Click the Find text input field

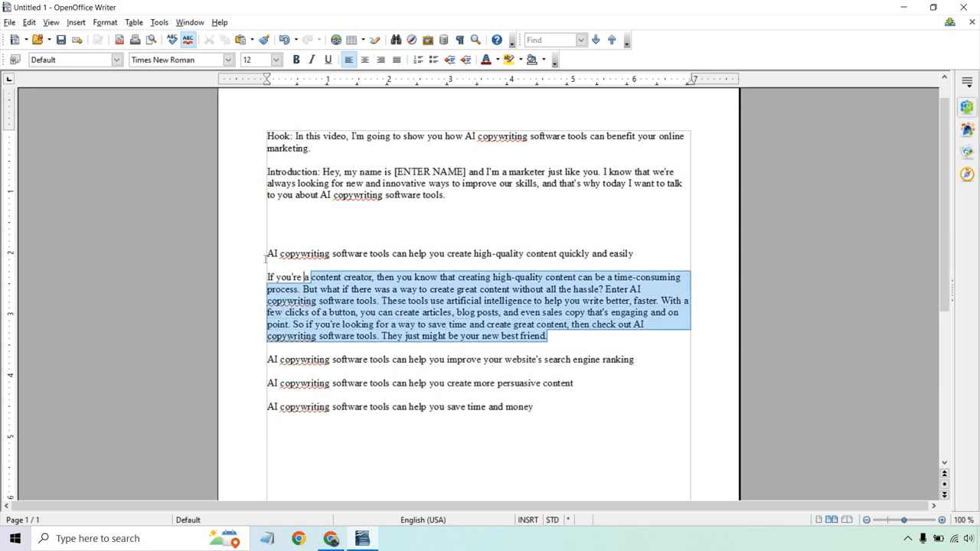[550, 40]
